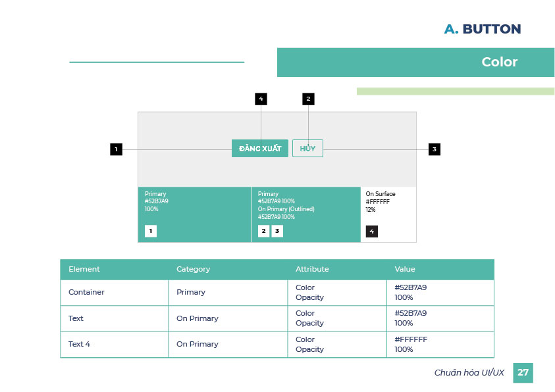This screenshot has height=392, width=555.
Task: Click white badge 3 in middle swatch
Action: pyautogui.click(x=277, y=231)
